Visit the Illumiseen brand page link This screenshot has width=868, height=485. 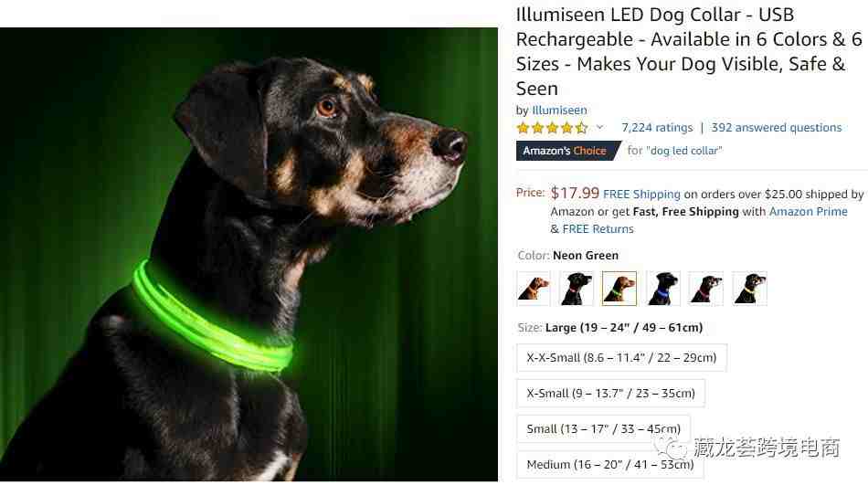(559, 111)
